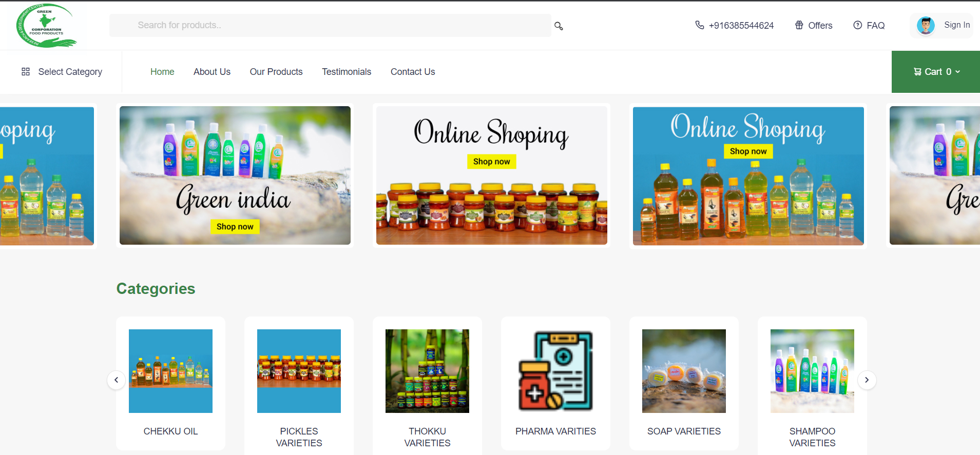980x455 pixels.
Task: Focus the Search for products field
Action: pyautogui.click(x=330, y=25)
